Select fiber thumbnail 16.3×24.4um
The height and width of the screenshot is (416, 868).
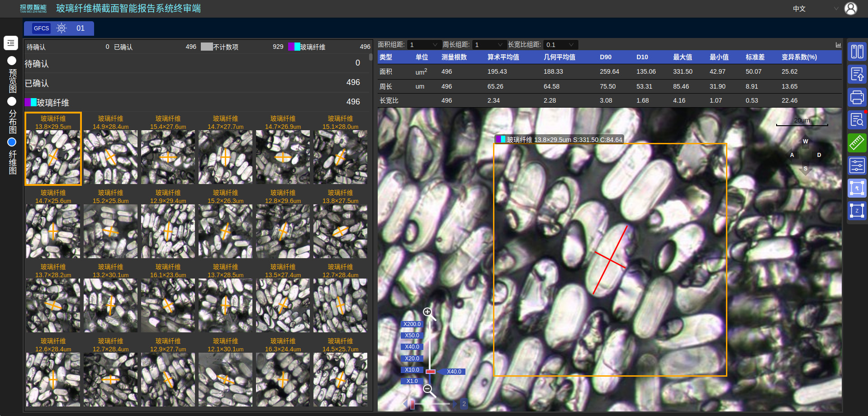click(283, 371)
